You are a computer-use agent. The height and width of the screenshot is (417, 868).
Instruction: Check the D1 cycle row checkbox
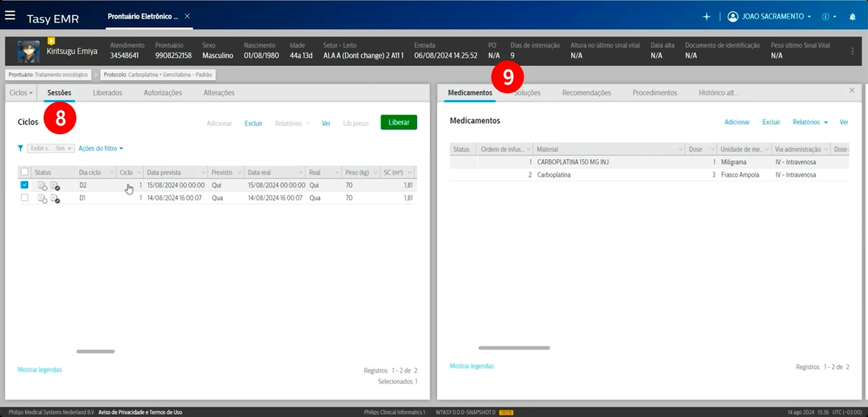(x=25, y=198)
